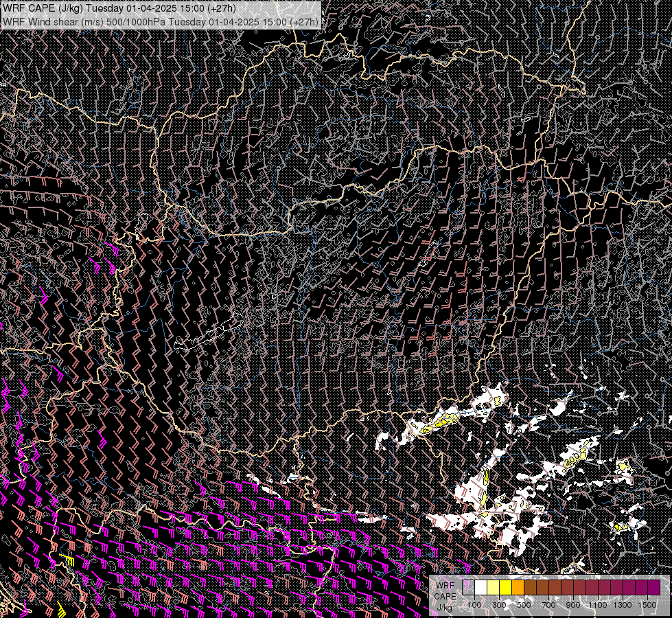Click the legend value 1300
The width and height of the screenshot is (672, 618).
[x=623, y=605]
